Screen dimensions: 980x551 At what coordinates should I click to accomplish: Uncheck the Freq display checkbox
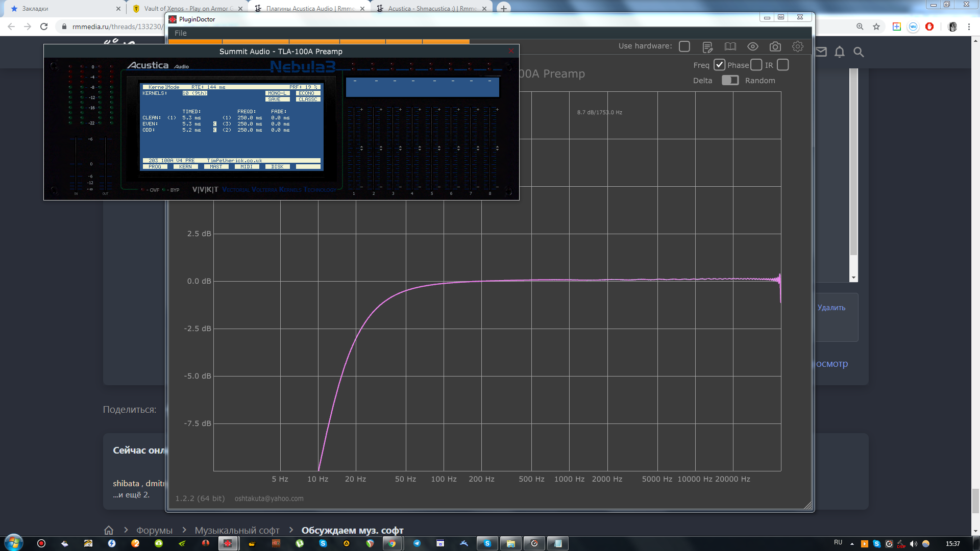(719, 65)
